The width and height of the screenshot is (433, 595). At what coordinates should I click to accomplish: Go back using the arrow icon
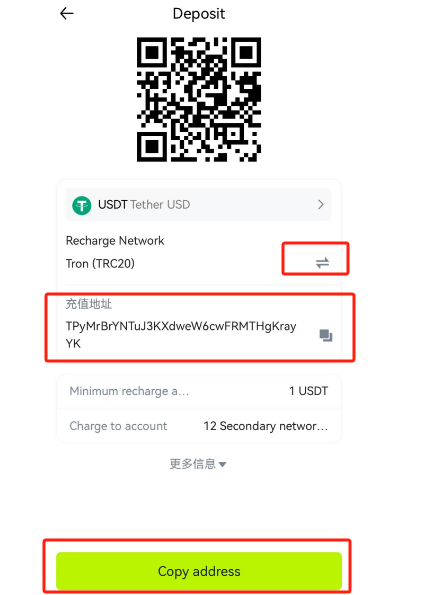coord(67,14)
